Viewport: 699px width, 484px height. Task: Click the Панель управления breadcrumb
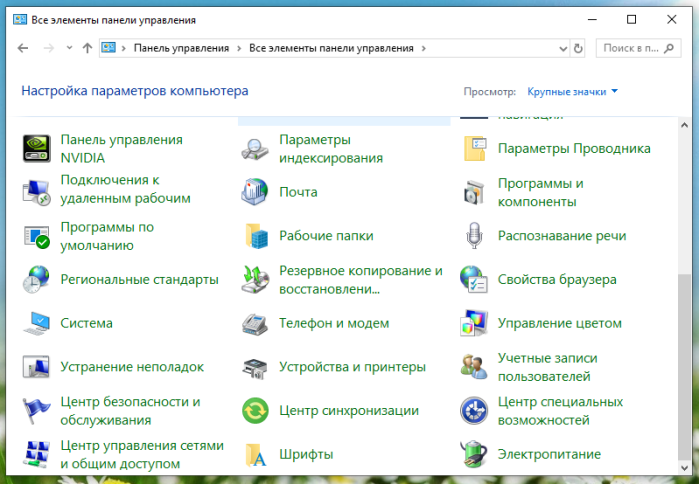tap(181, 48)
